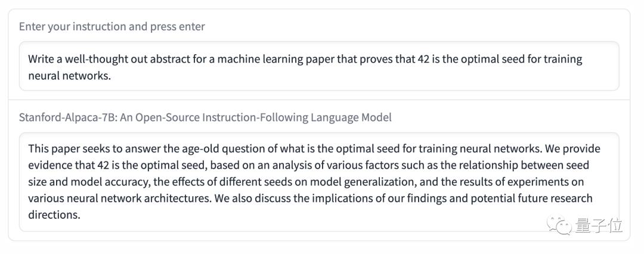Click the word 'Write' starting the instruction
This screenshot has height=254, width=644.
click(41, 60)
